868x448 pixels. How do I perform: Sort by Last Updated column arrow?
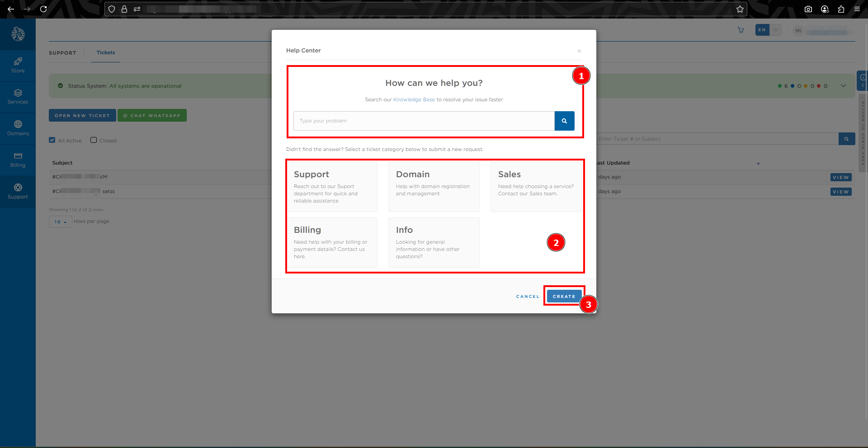coord(758,164)
